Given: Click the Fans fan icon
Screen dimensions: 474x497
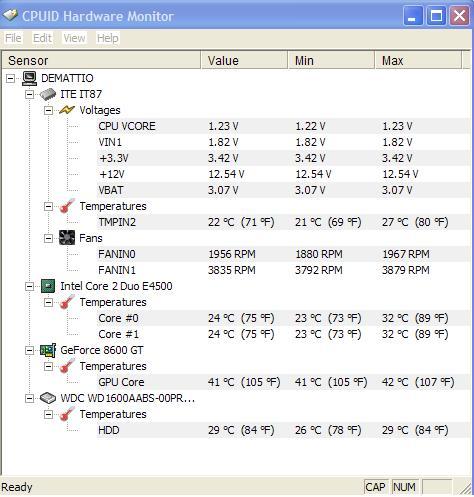Looking at the screenshot, I should pos(67,238).
